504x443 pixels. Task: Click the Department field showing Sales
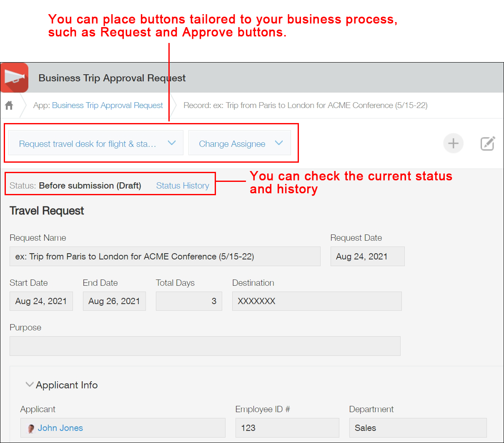[418, 428]
